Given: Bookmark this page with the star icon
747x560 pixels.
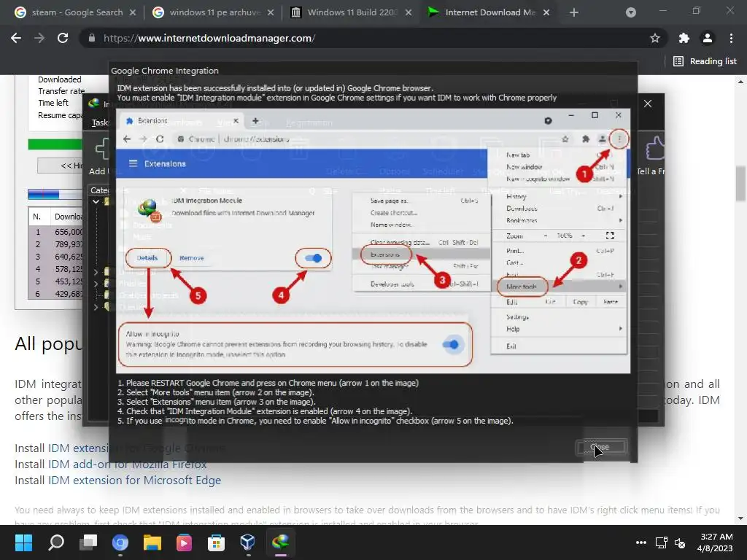Looking at the screenshot, I should click(x=655, y=38).
